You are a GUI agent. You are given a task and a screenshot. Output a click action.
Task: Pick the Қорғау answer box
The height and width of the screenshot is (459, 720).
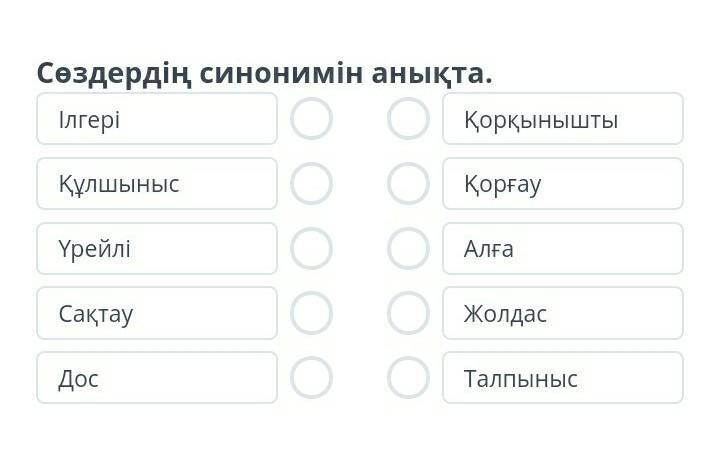[562, 184]
